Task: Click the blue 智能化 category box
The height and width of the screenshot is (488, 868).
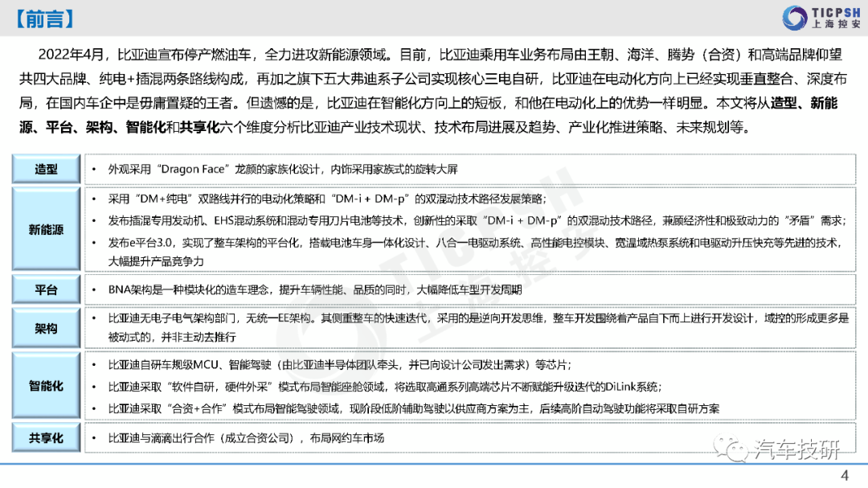Action: 46,386
